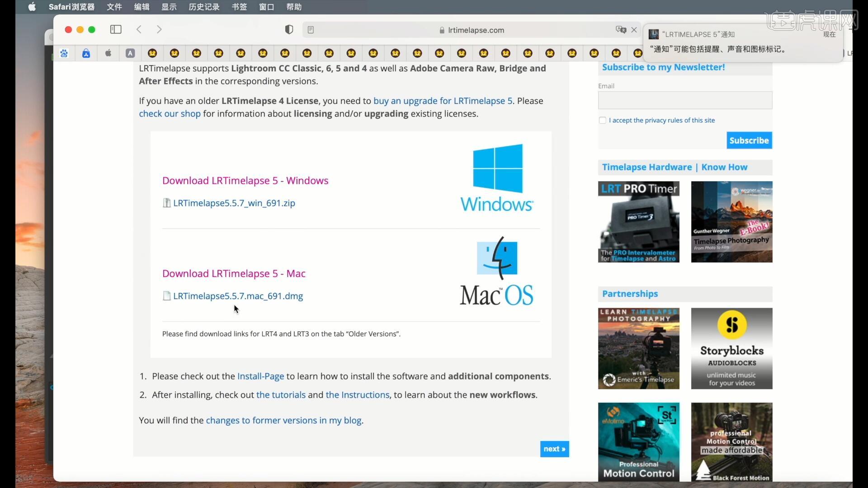
Task: Click the next » button
Action: tap(554, 449)
